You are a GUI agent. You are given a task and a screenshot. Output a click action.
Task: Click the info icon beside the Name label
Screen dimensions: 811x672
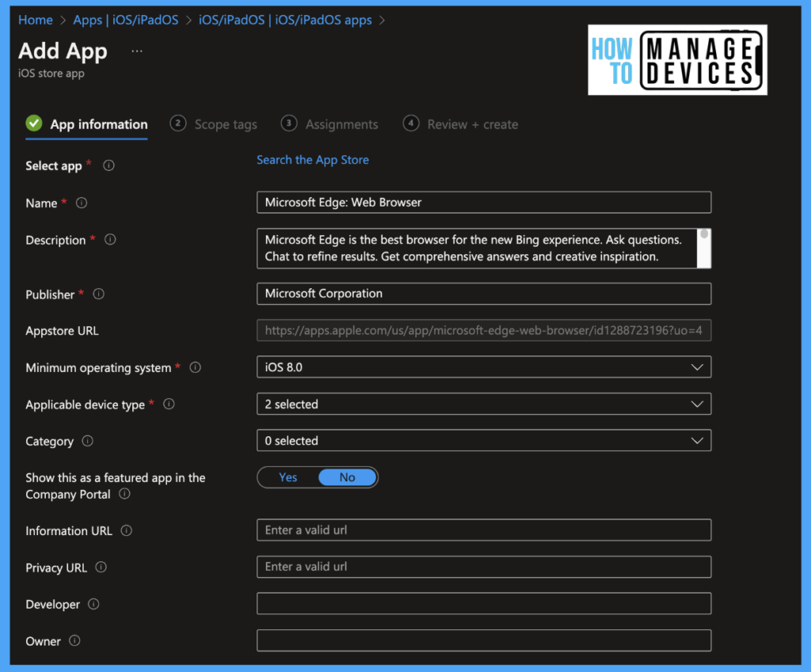click(82, 203)
